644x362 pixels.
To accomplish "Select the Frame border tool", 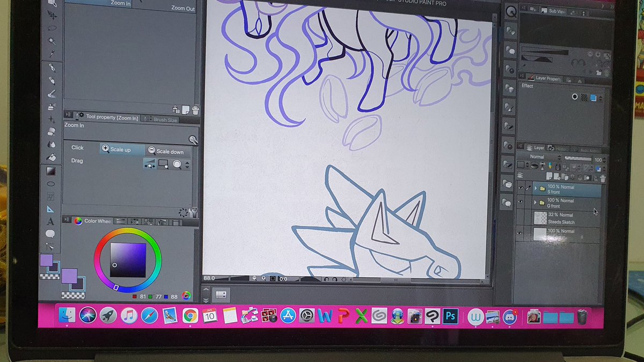I will [x=51, y=196].
